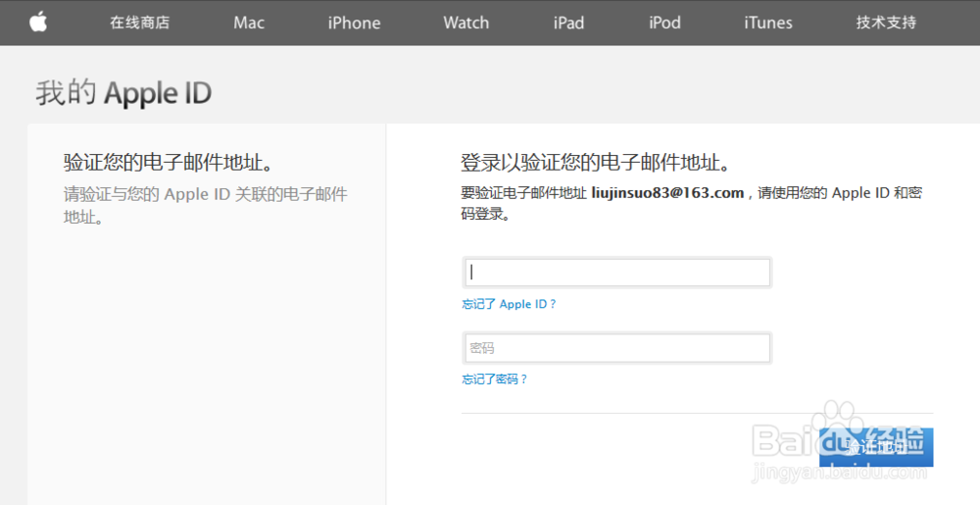Open 技术支持 support page
This screenshot has width=980, height=505.
coord(886,23)
